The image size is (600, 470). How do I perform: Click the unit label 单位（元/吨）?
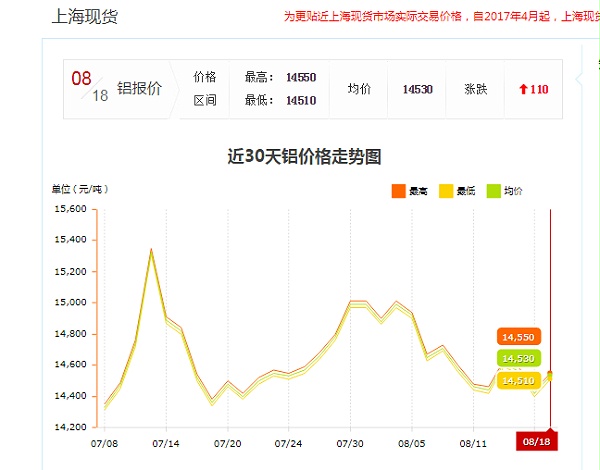pyautogui.click(x=80, y=189)
